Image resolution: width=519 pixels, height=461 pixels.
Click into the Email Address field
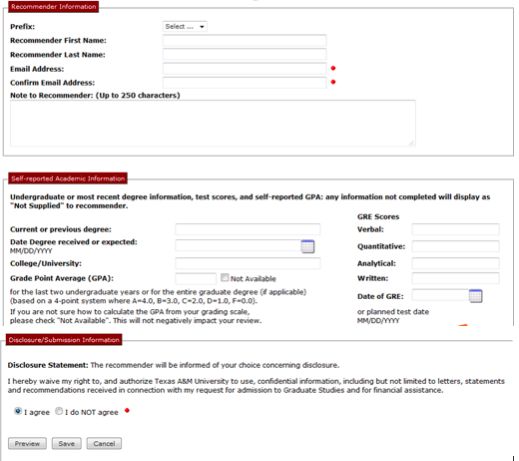pos(244,69)
